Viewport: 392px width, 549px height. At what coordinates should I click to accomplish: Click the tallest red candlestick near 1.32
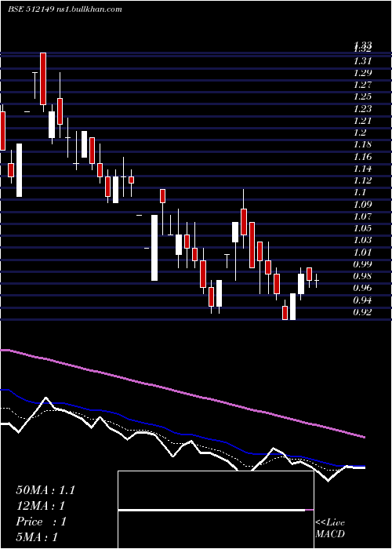pyautogui.click(x=43, y=78)
